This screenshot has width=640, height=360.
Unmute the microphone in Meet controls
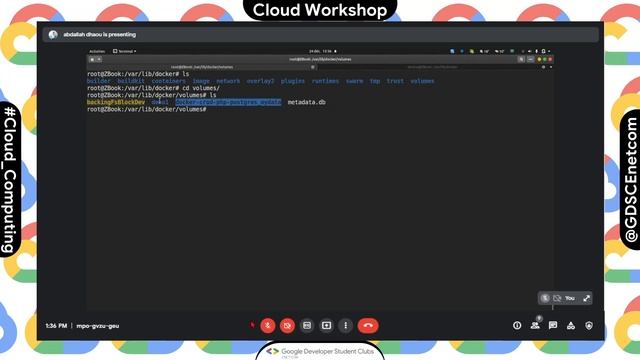point(268,326)
